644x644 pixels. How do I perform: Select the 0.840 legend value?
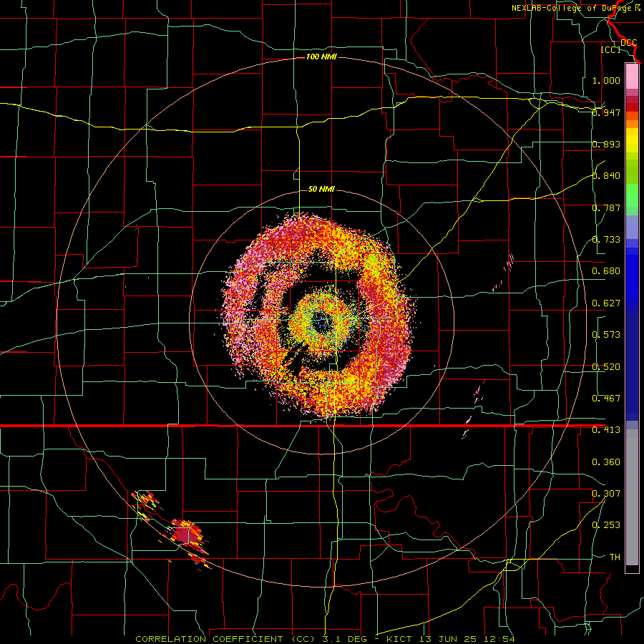pyautogui.click(x=606, y=176)
